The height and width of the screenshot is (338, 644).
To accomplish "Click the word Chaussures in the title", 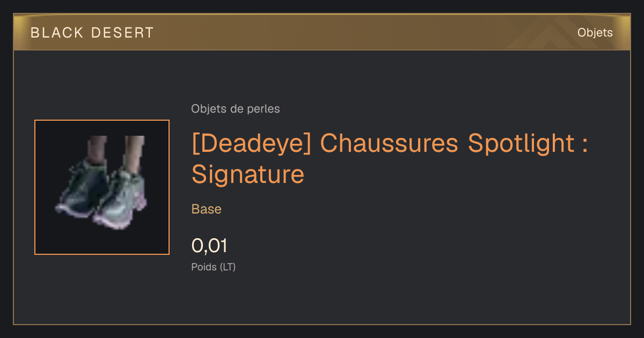I will pos(390,144).
